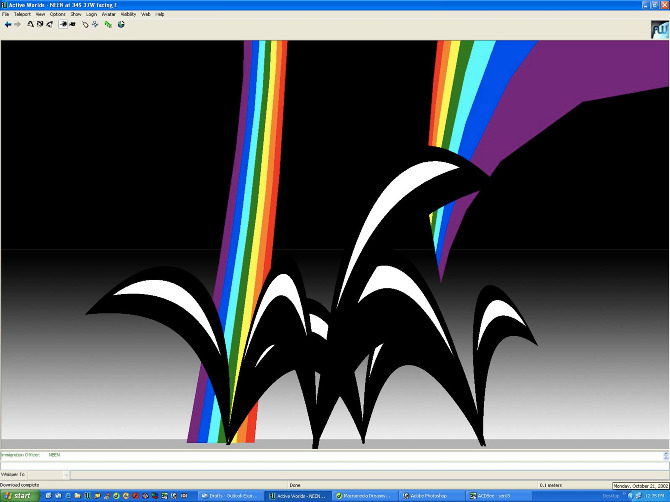
Task: Open the Help menu
Action: (160, 15)
